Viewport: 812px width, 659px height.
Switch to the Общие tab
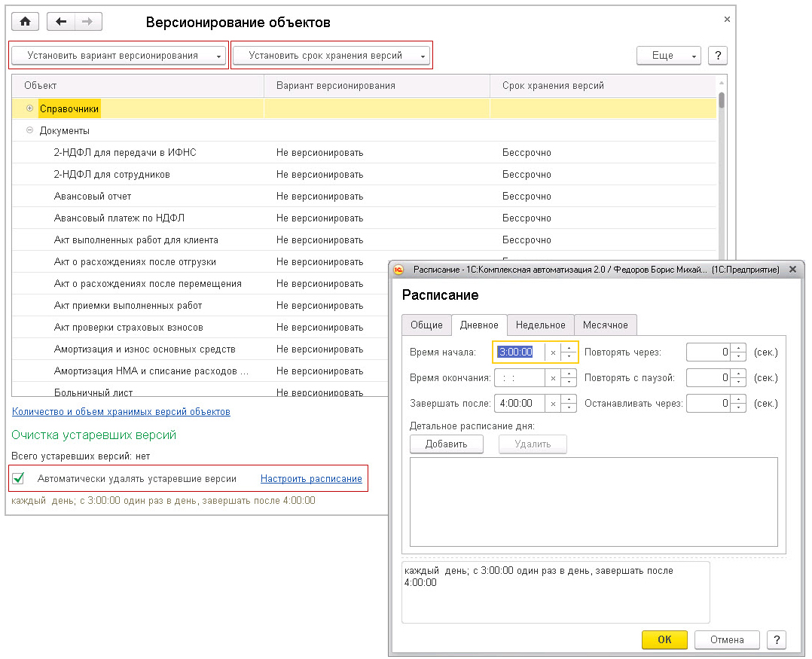[426, 325]
